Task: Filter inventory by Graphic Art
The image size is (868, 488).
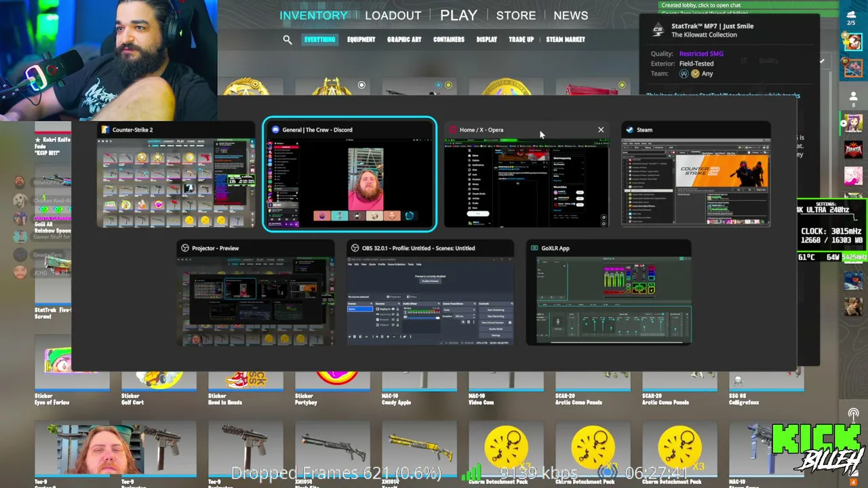Action: (x=404, y=39)
